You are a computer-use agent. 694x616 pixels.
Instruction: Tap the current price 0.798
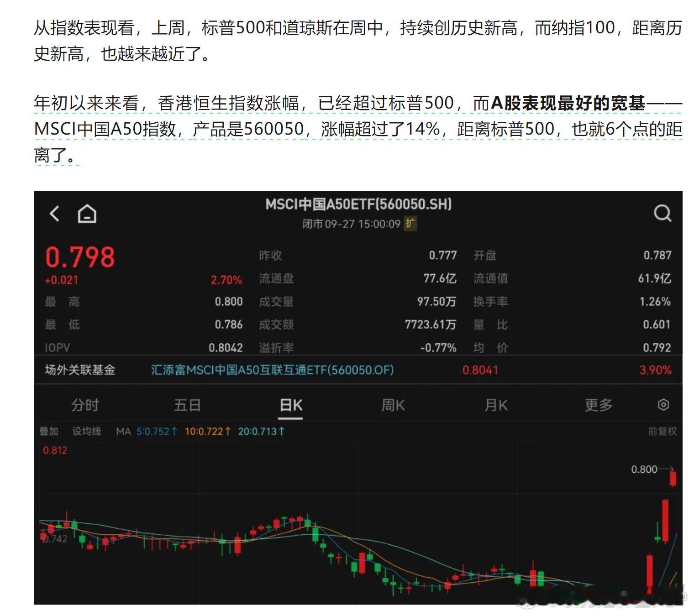coord(80,257)
